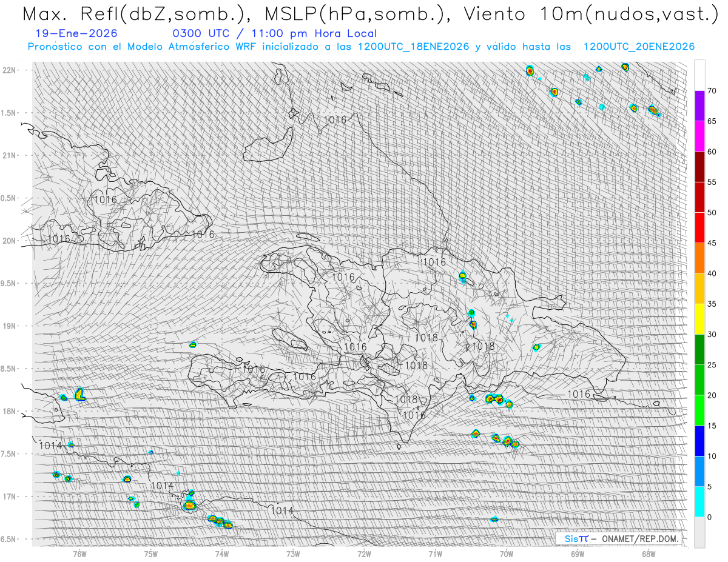Click the 'Max. Refl(dbZ,somb.)' title text
Viewport: 728px width, 562px height.
point(137,14)
